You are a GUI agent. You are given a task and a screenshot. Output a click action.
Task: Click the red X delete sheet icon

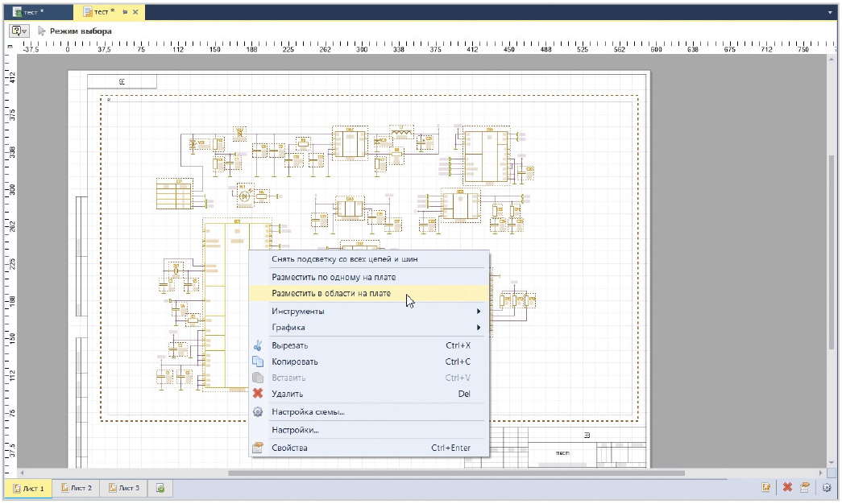point(787,488)
